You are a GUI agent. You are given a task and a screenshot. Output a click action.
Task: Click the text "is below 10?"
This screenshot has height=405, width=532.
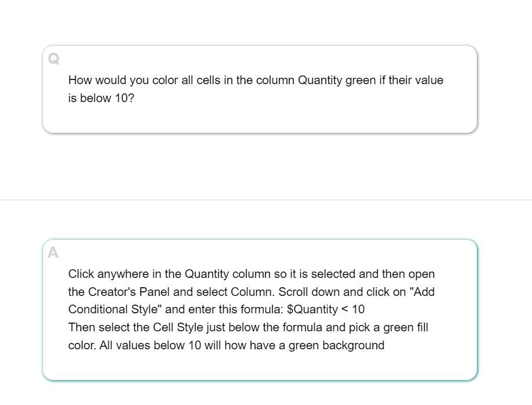[101, 99]
